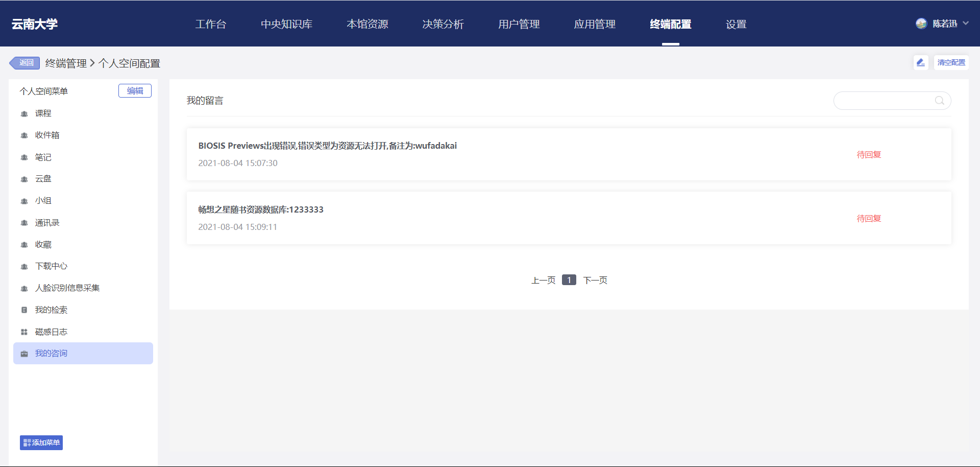Open the 工作台 top menu
Screen dimensions: 980x467
[x=211, y=24]
